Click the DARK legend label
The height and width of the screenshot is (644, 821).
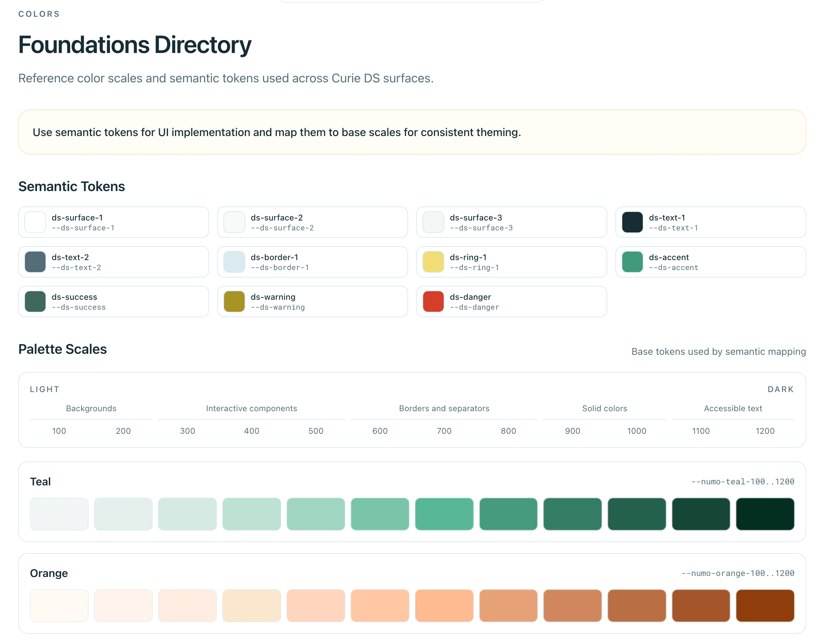point(781,389)
